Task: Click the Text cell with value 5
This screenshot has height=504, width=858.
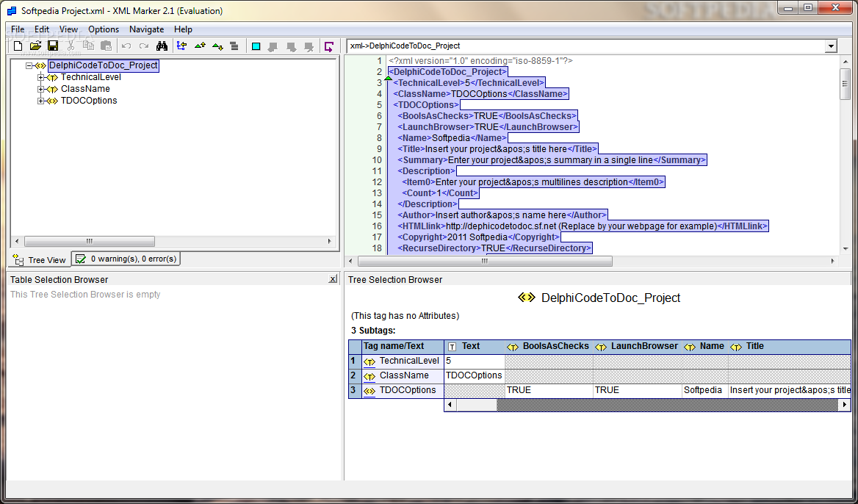Action: coord(474,361)
